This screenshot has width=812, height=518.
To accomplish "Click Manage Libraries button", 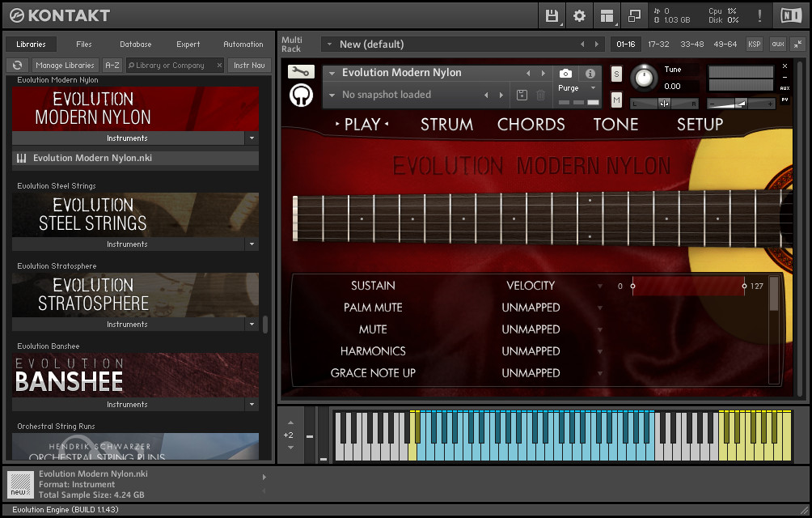I will 66,66.
